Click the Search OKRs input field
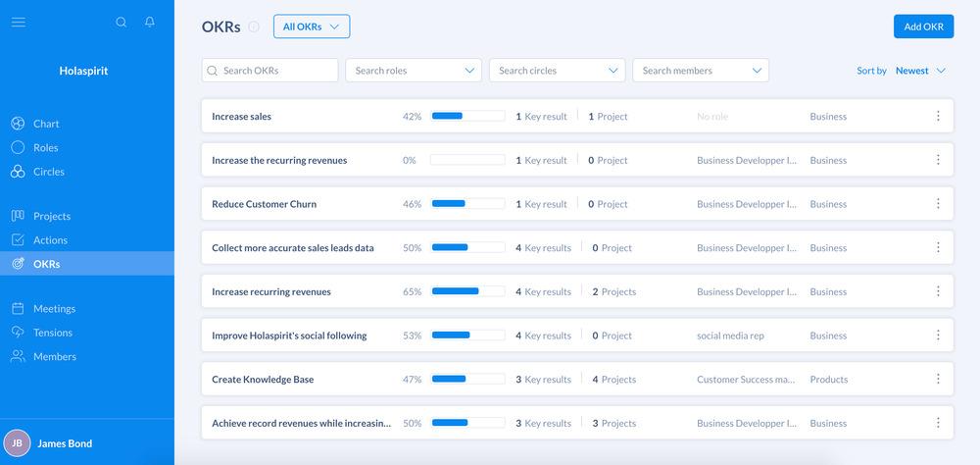 269,70
